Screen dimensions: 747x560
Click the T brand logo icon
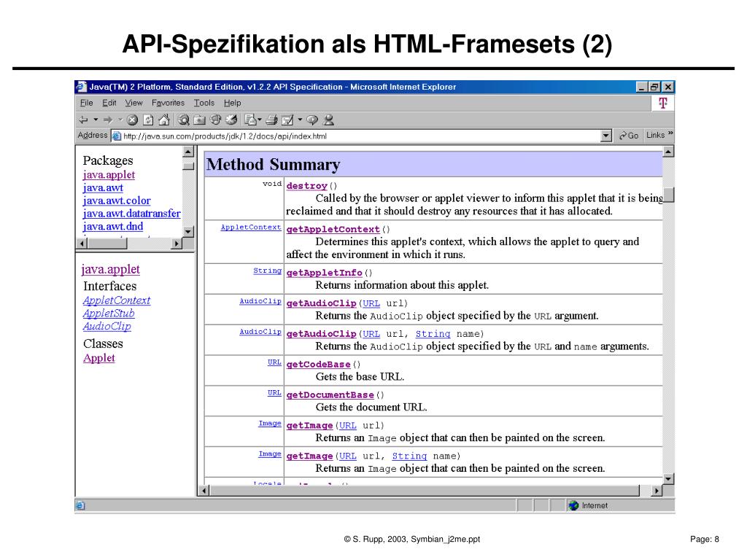click(x=662, y=103)
